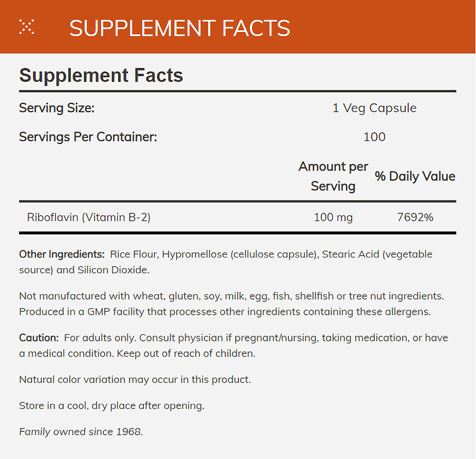Click the Amount per Serving column header

(x=333, y=176)
